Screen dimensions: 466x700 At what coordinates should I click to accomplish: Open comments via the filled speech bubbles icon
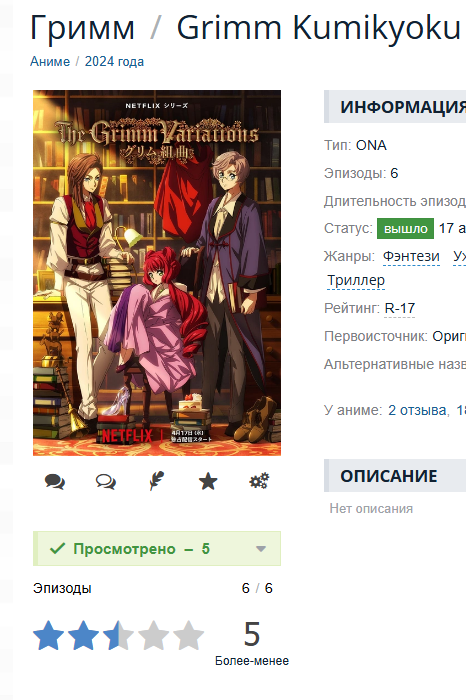click(55, 481)
